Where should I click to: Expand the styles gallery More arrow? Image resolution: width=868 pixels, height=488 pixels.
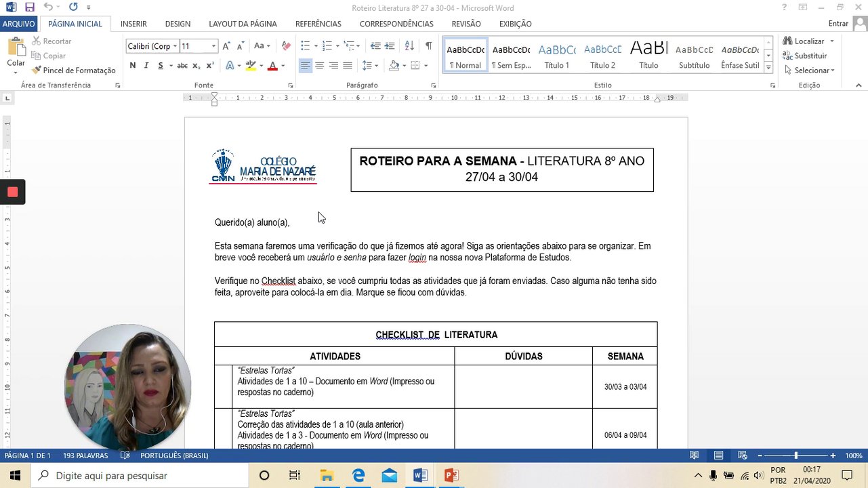coord(768,68)
